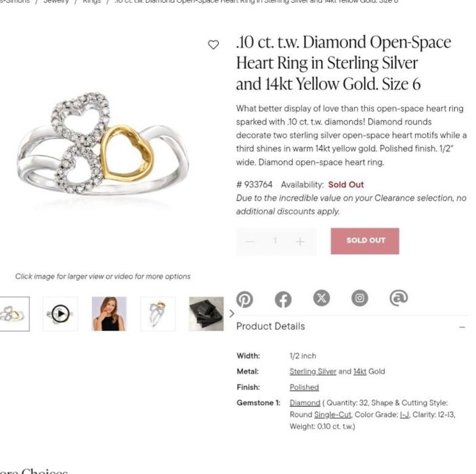Select the black gift box thumbnail
Viewport: 476px width, 474px height.
(206, 314)
